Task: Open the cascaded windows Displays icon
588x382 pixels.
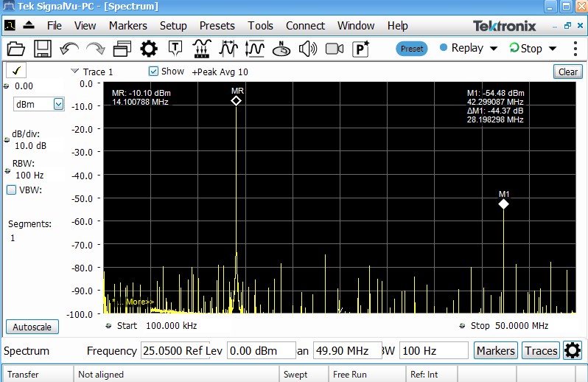Action: (122, 49)
